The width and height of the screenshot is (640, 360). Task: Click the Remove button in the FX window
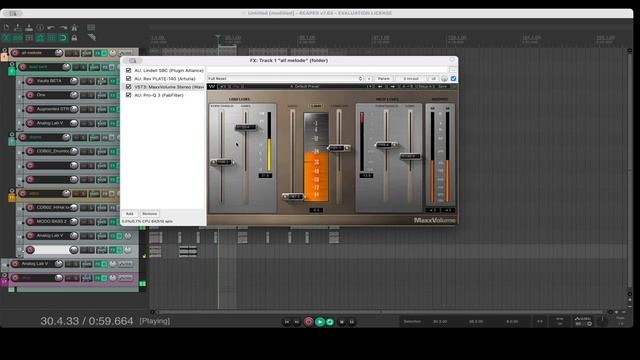pyautogui.click(x=149, y=213)
